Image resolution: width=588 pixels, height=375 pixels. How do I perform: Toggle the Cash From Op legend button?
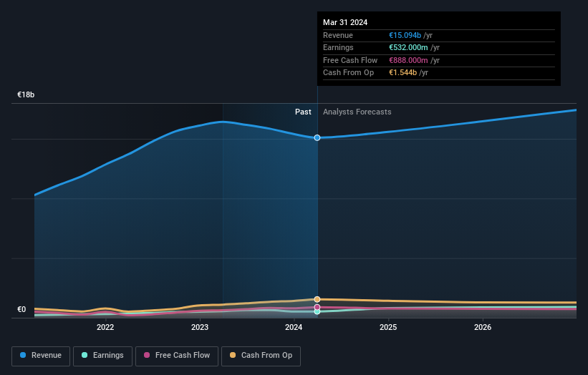[261, 356]
